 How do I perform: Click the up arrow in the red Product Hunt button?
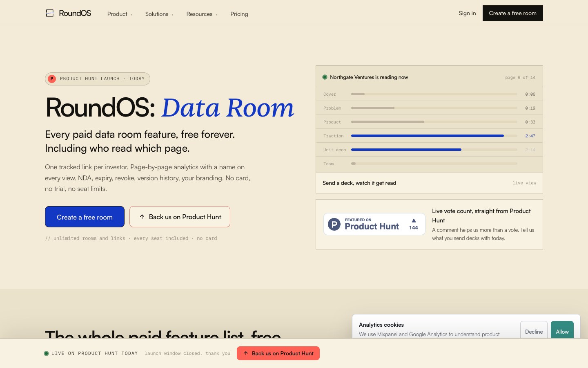(246, 353)
